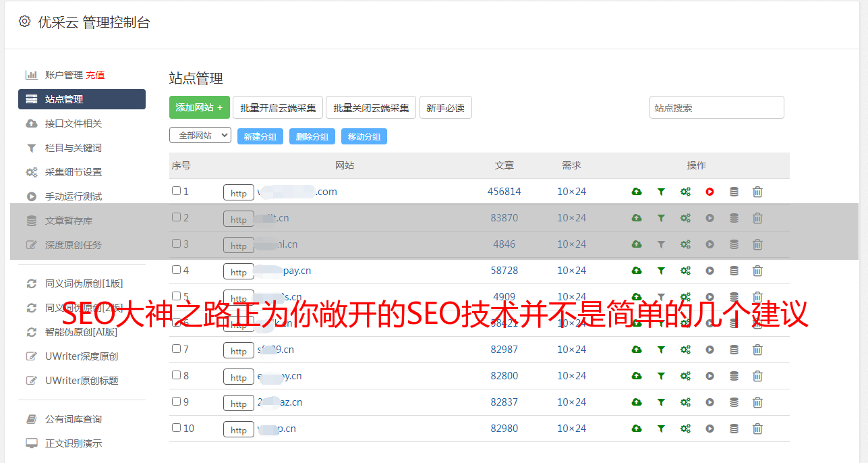Image resolution: width=868 pixels, height=463 pixels.
Task: Open database icon in row with 82980 articles
Action: [x=734, y=429]
